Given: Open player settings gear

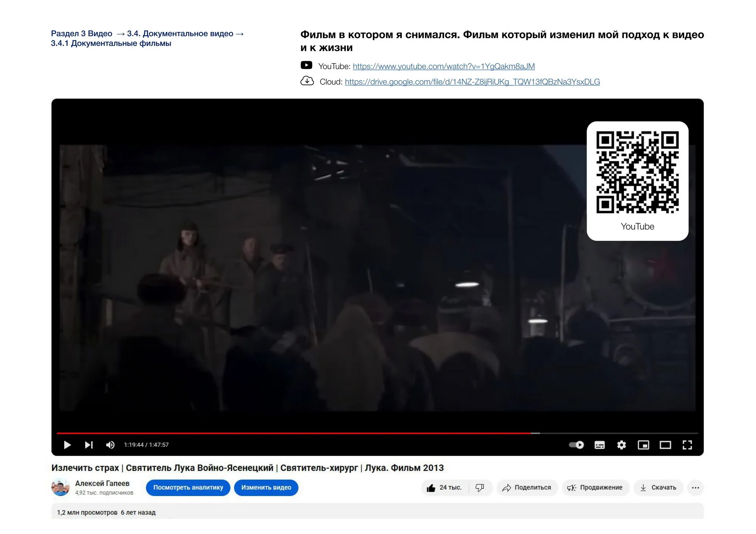Looking at the screenshot, I should 621,445.
